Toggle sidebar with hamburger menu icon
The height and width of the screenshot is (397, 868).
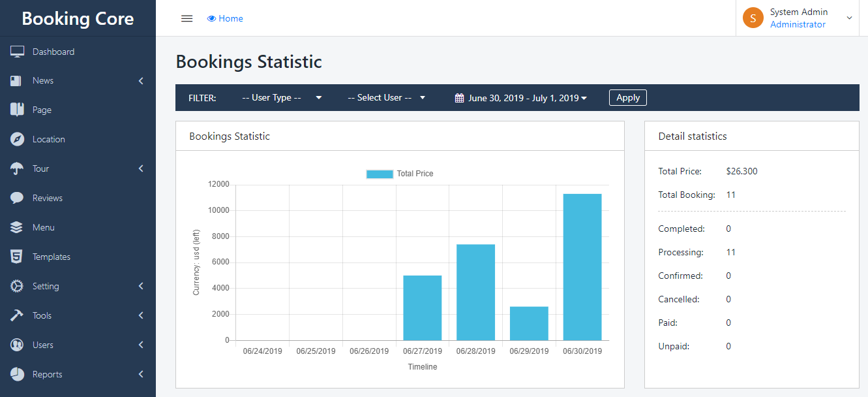[187, 18]
